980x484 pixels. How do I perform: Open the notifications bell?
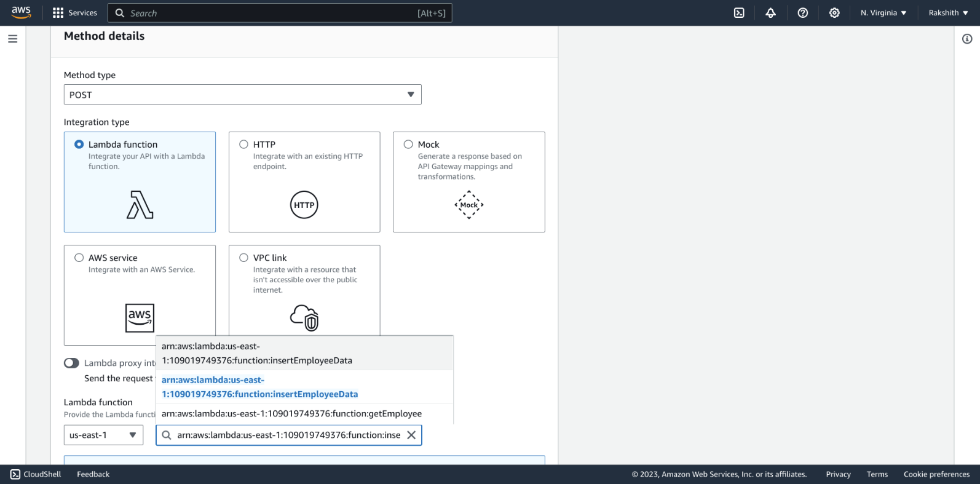770,13
